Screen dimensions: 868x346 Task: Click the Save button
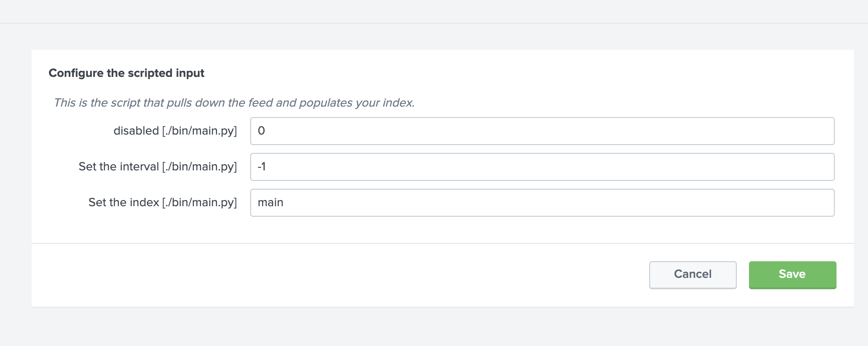coord(792,275)
